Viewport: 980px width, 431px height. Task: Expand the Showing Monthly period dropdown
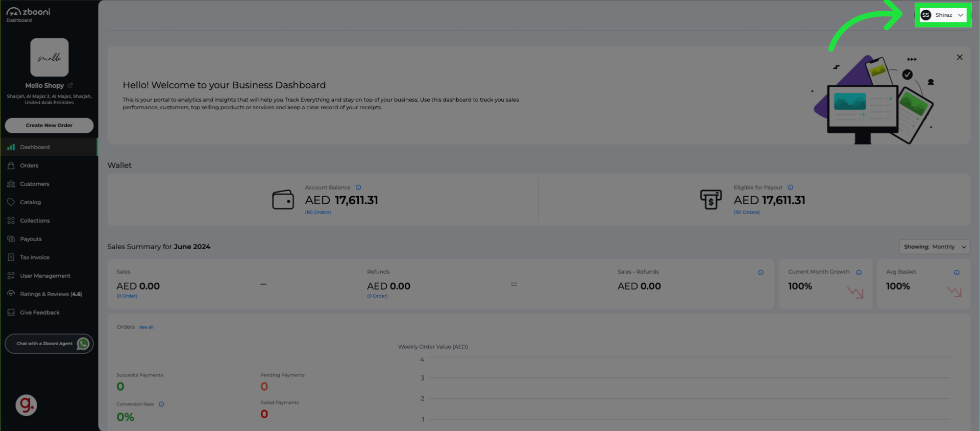tap(934, 247)
